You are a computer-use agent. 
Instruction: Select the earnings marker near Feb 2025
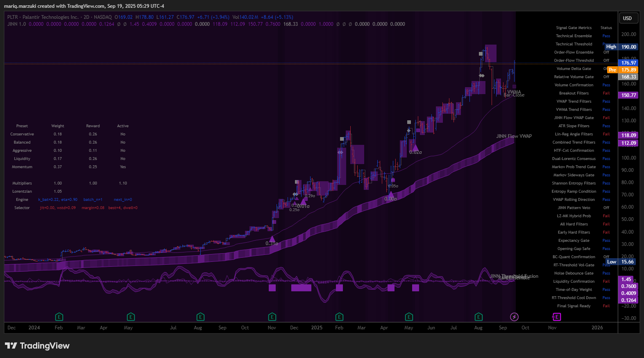coord(339,317)
